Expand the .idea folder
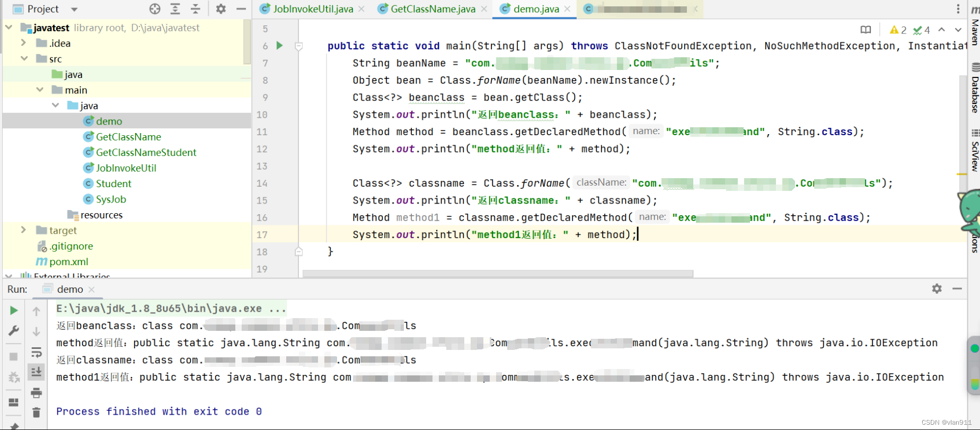 tap(23, 42)
